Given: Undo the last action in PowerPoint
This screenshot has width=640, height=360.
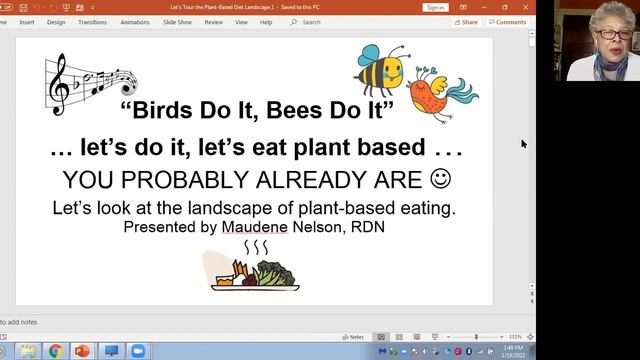Looking at the screenshot, I should 36,7.
